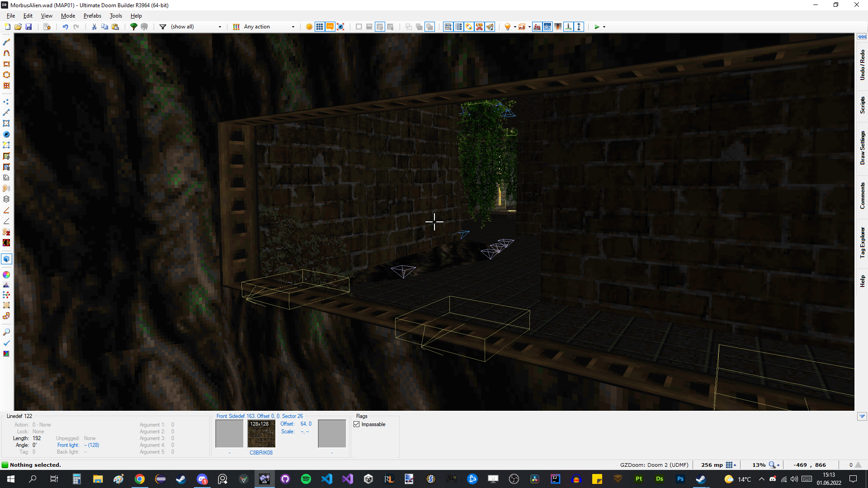Expand the dynamic lights bulb dropdown arrow
The width and height of the screenshot is (868, 488).
515,27
